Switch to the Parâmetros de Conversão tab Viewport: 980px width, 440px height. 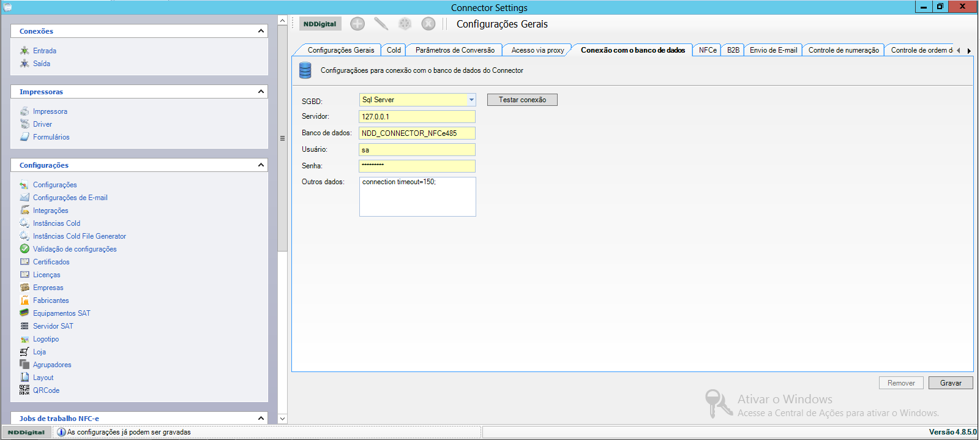point(455,50)
